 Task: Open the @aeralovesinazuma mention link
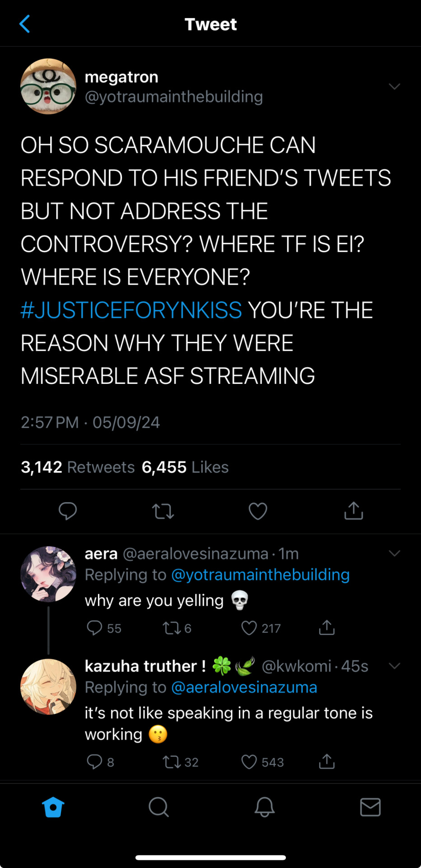(244, 687)
